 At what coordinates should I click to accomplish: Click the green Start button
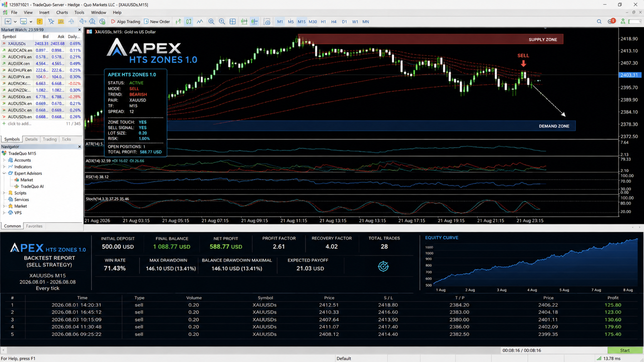[x=625, y=350]
